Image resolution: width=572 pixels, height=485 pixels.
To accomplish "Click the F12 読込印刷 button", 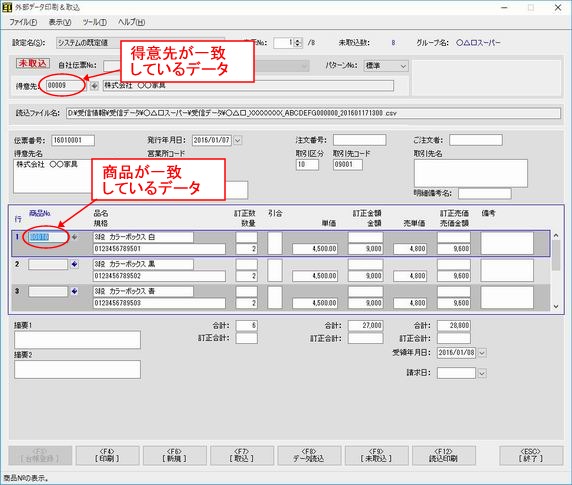I will (x=444, y=455).
